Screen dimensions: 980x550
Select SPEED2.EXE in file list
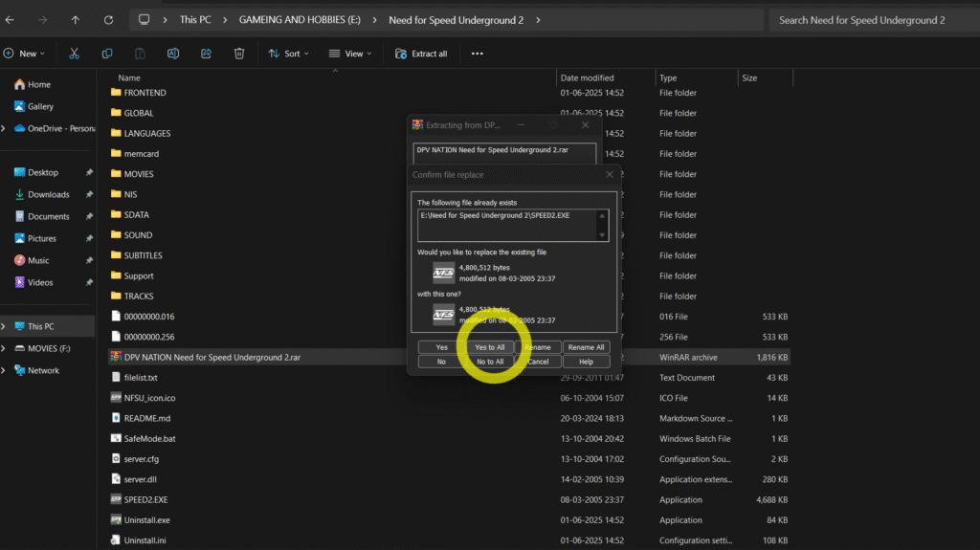pos(139,500)
